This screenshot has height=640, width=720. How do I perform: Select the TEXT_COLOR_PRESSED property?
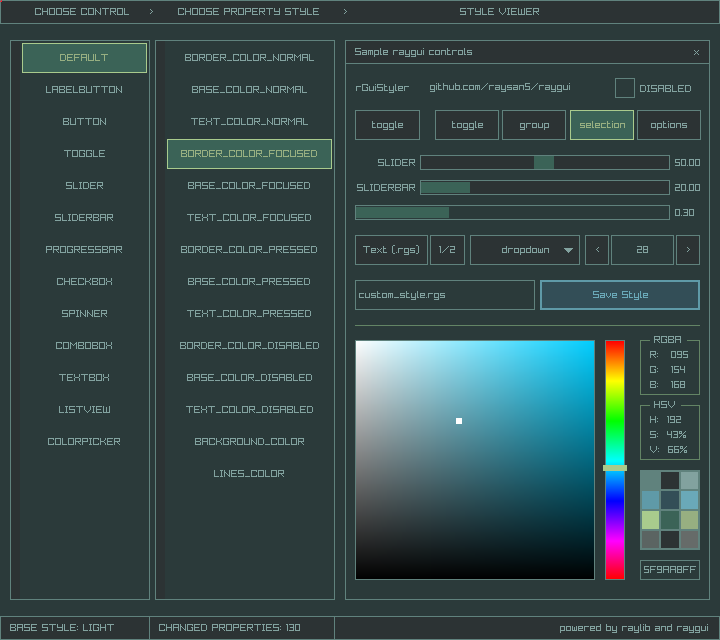249,314
